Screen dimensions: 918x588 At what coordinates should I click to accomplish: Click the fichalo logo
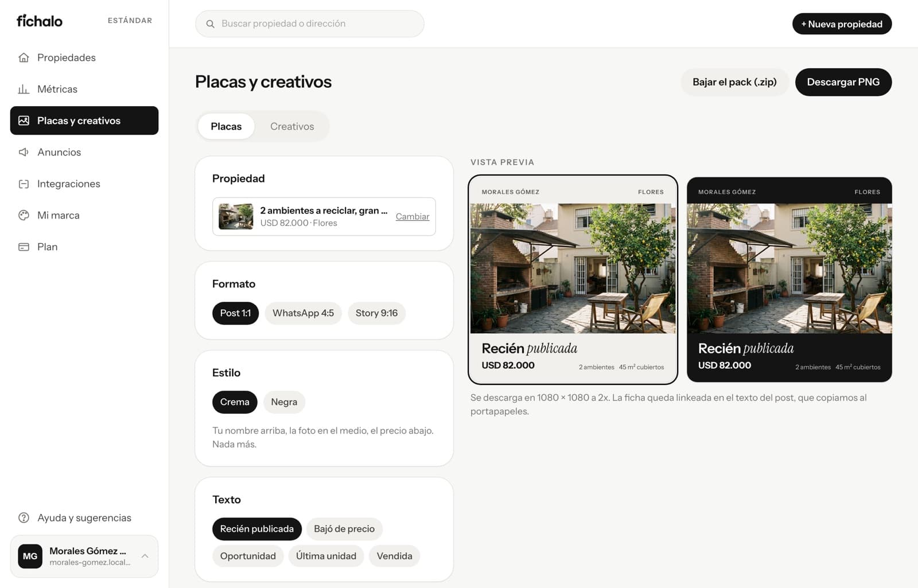click(40, 21)
